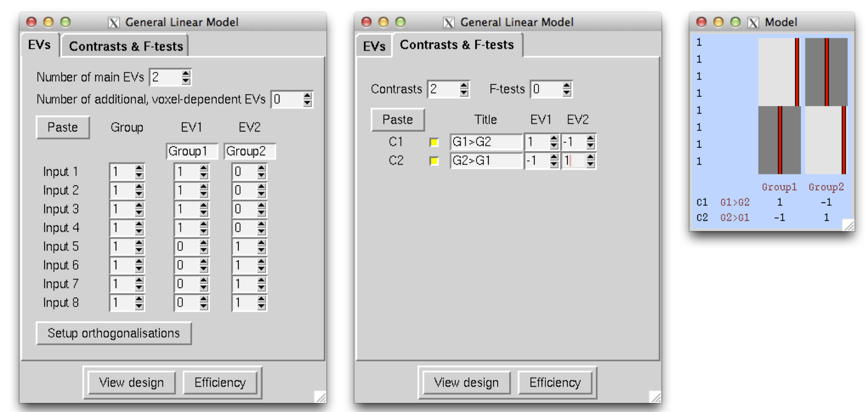This screenshot has height=412, width=868.
Task: Toggle the yellow C2 contrast checkbox
Action: click(x=434, y=161)
